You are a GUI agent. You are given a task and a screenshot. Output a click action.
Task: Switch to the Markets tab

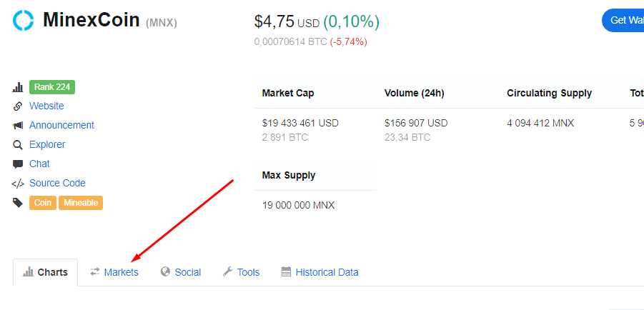click(114, 272)
